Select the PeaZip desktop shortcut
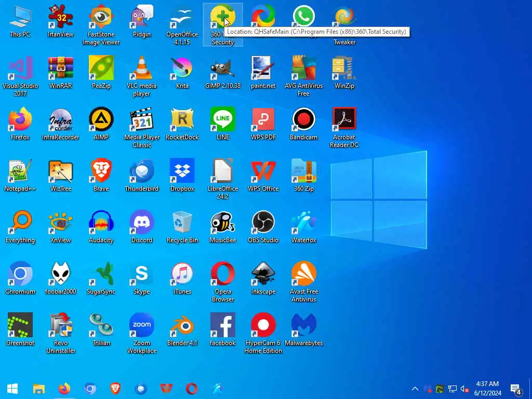 [x=101, y=73]
